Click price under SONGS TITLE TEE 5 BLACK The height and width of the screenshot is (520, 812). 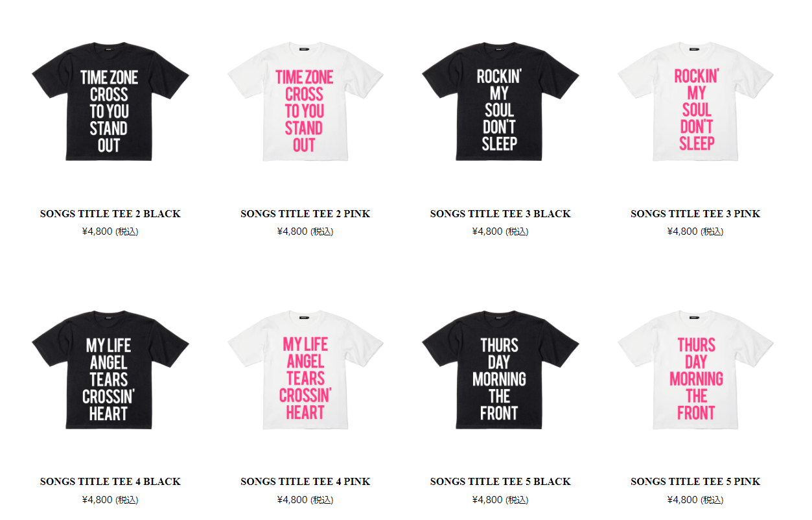500,500
